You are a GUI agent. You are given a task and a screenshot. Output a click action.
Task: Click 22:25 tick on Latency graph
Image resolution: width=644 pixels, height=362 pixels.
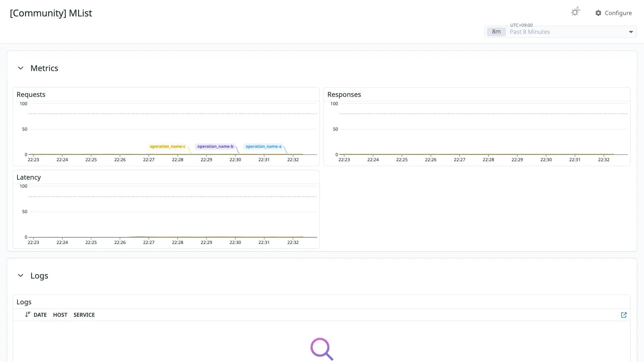click(x=91, y=242)
